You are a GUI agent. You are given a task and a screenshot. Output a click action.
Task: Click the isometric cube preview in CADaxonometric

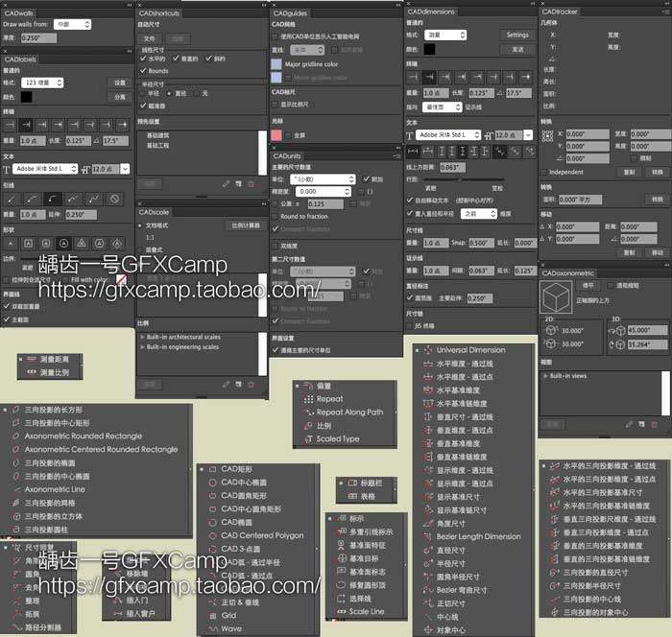click(556, 296)
